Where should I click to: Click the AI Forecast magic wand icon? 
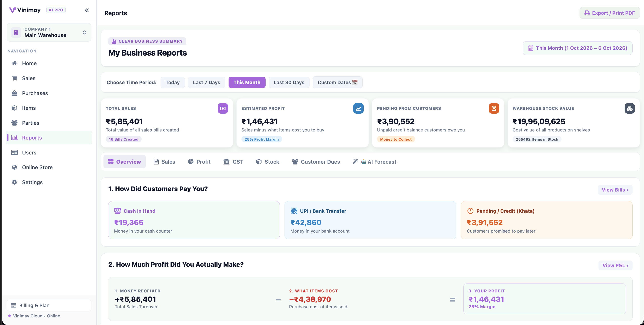point(355,162)
